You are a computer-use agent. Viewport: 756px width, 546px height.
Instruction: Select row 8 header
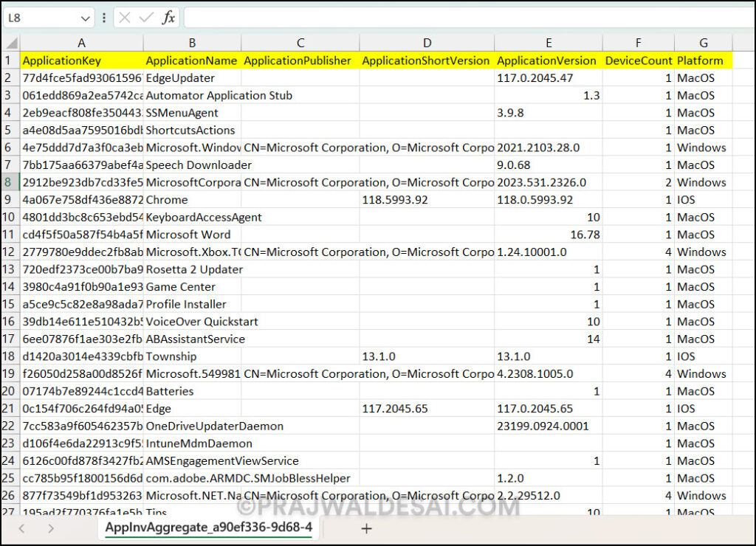tap(10, 183)
